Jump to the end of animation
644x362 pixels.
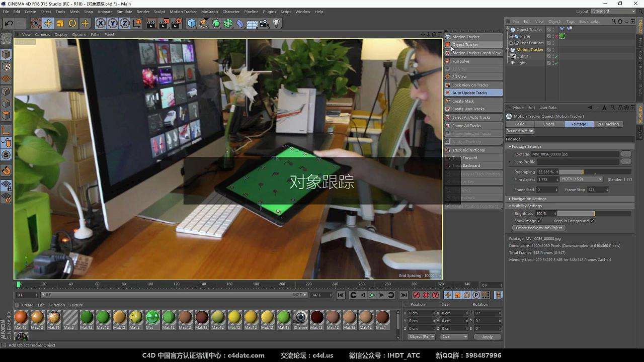pos(404,295)
